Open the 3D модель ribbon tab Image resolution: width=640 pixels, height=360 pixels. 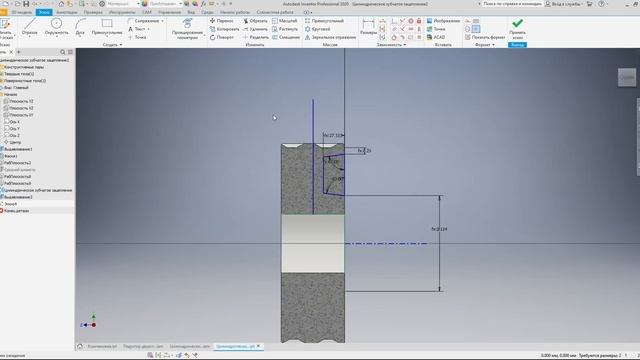click(21, 12)
